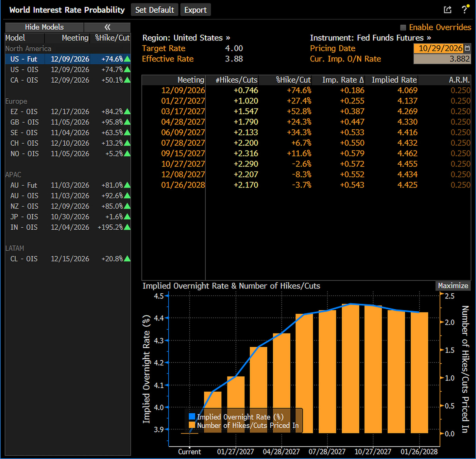Edit the Pricing Date field 10/29/2026
The image size is (476, 459).
[x=439, y=48]
